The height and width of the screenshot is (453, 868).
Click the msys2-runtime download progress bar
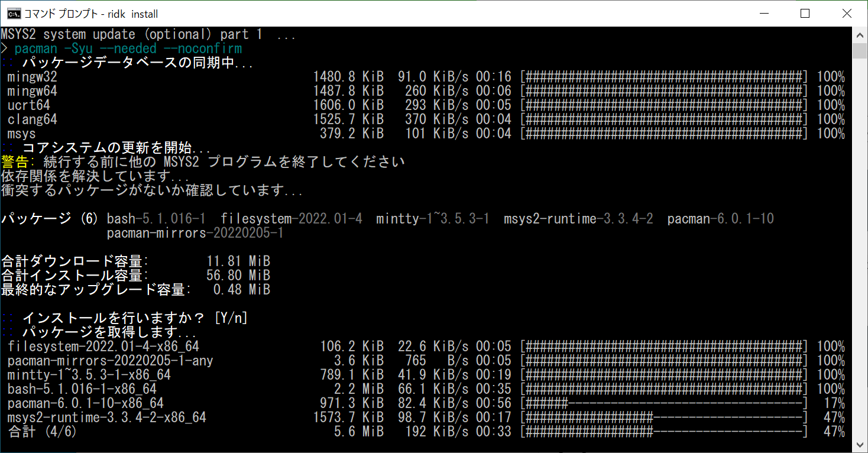[x=662, y=418]
